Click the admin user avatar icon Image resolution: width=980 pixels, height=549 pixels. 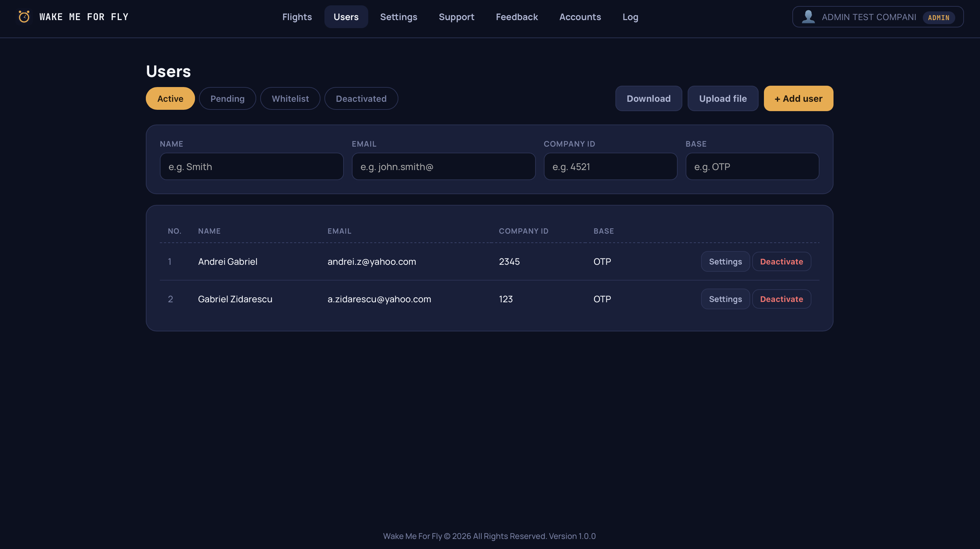coord(808,17)
